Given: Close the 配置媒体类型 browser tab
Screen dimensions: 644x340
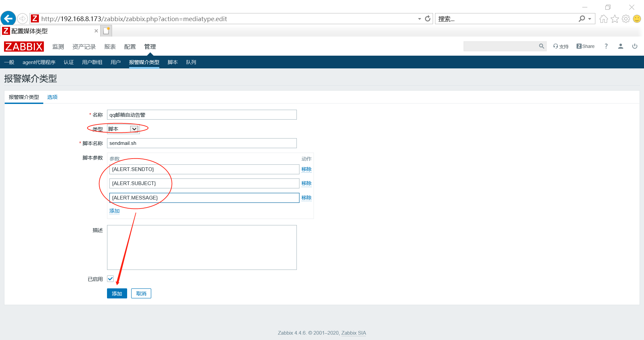Looking at the screenshot, I should 96,31.
